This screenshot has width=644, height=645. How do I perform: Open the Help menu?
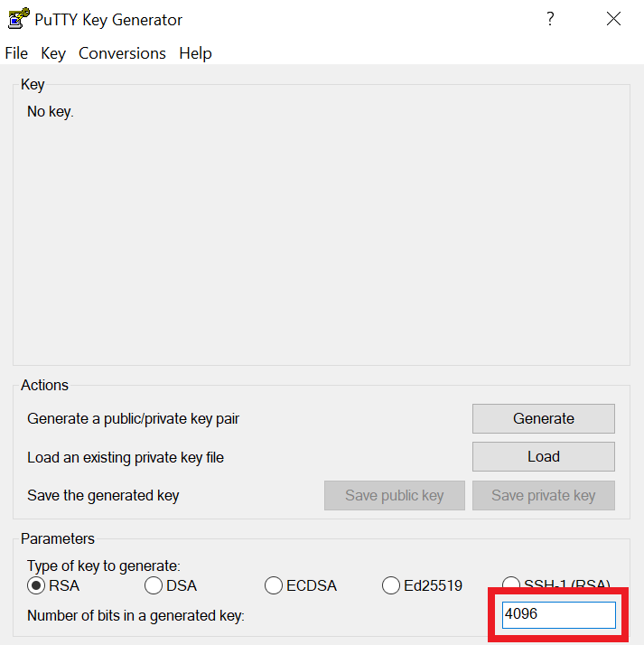195,53
